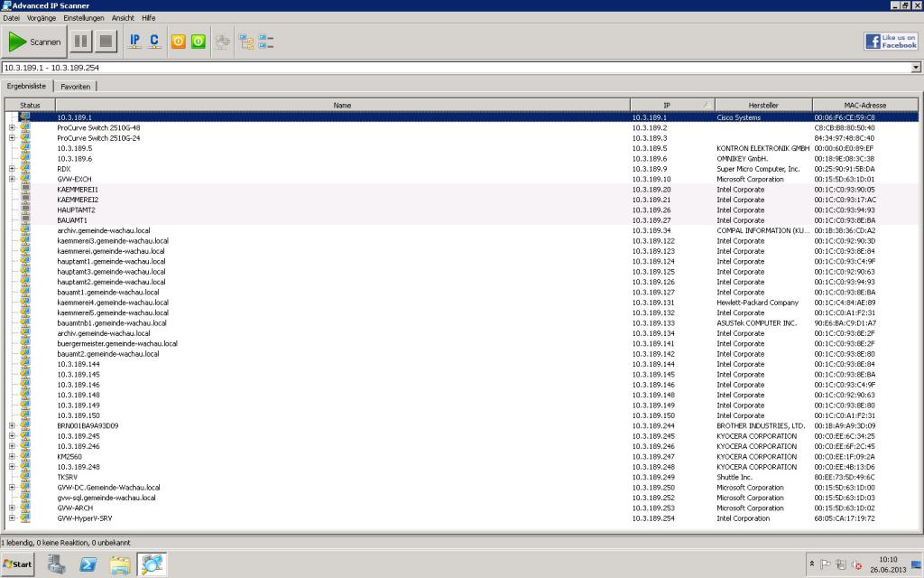Select the bauamt2.gemeinde-wachau.local entry
Image resolution: width=924 pixels, height=578 pixels.
108,354
